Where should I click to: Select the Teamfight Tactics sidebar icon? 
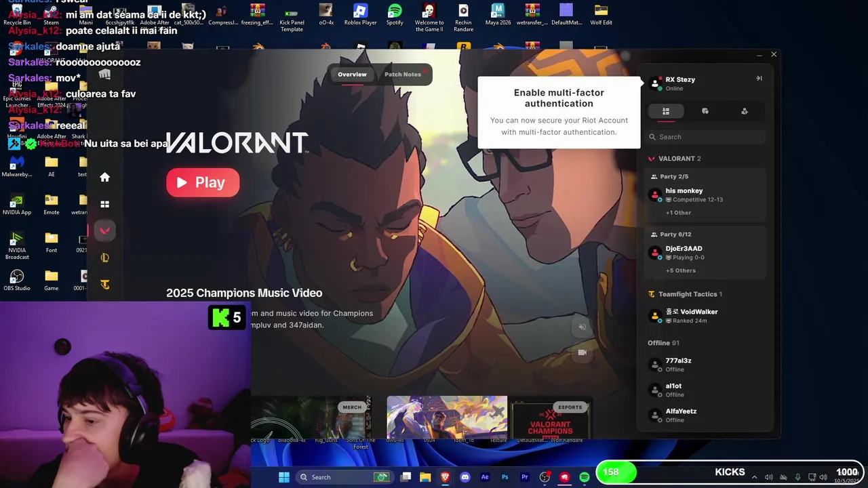coord(104,285)
